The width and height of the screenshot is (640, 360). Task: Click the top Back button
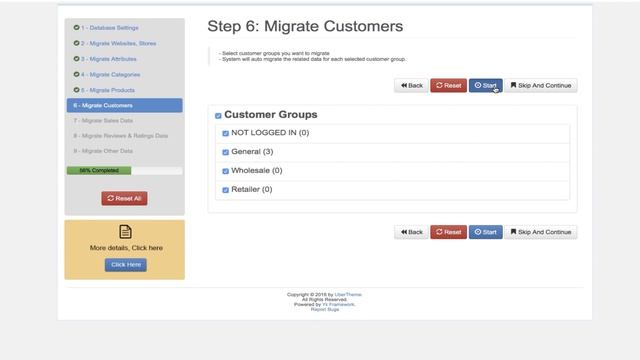pyautogui.click(x=411, y=85)
